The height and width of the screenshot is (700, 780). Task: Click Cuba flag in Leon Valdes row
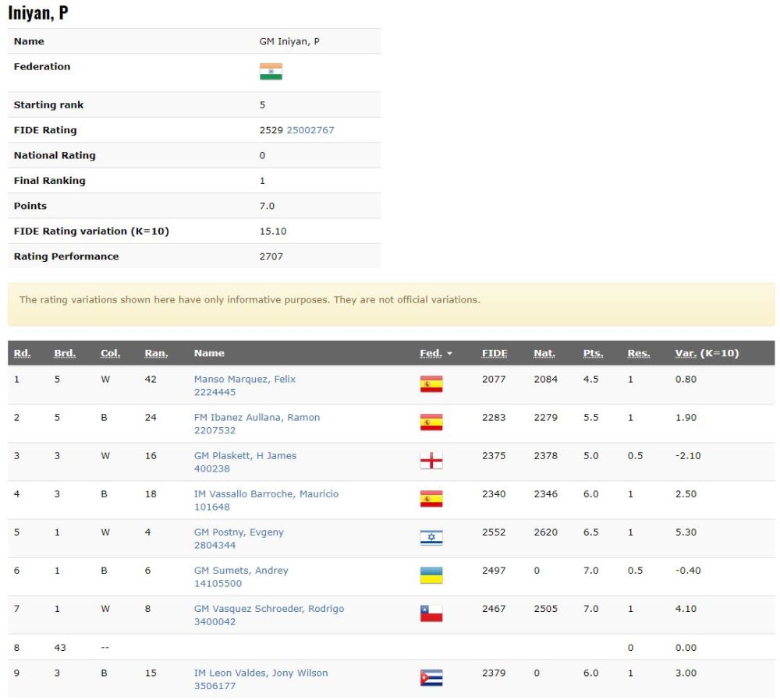[x=431, y=678]
